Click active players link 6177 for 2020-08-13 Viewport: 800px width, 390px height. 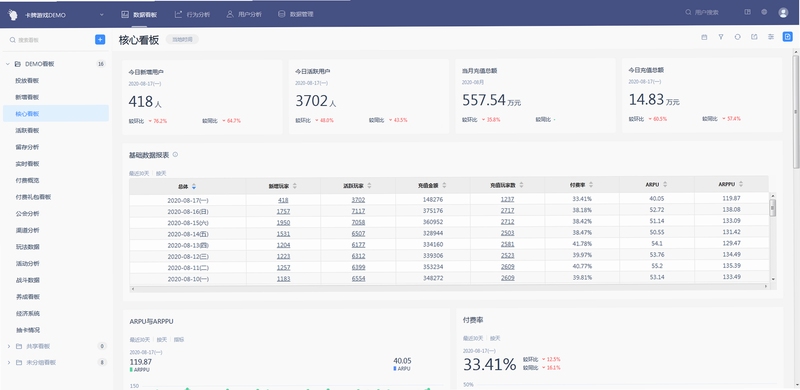click(x=358, y=245)
